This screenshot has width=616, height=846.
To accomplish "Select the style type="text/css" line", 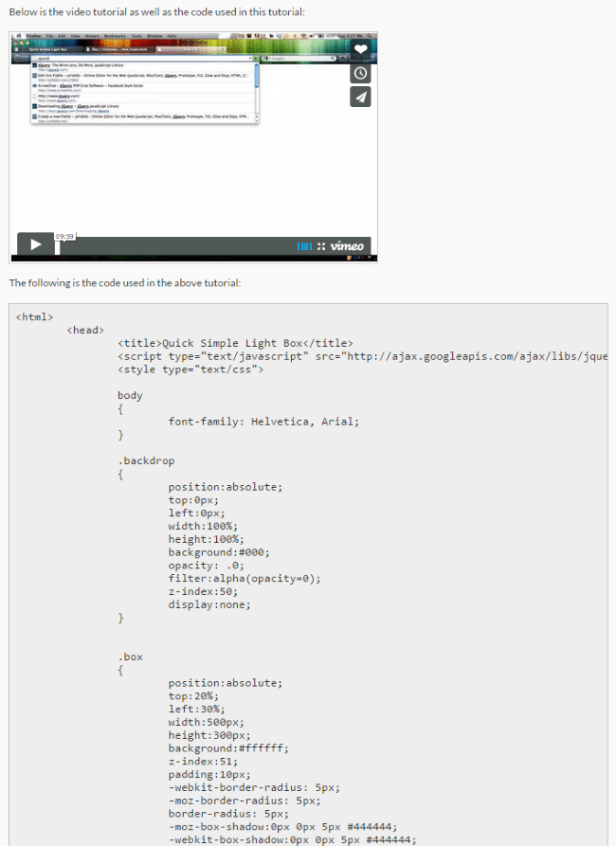I will point(190,369).
